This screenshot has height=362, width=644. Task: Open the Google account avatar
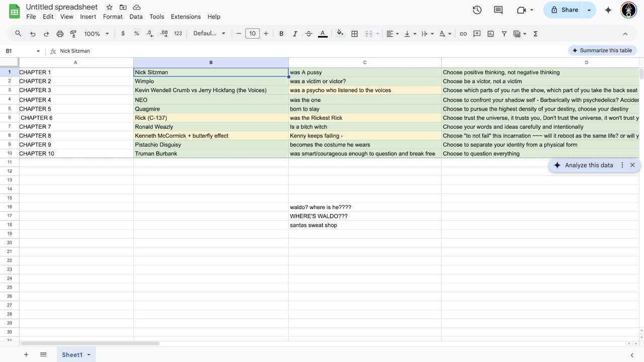629,10
